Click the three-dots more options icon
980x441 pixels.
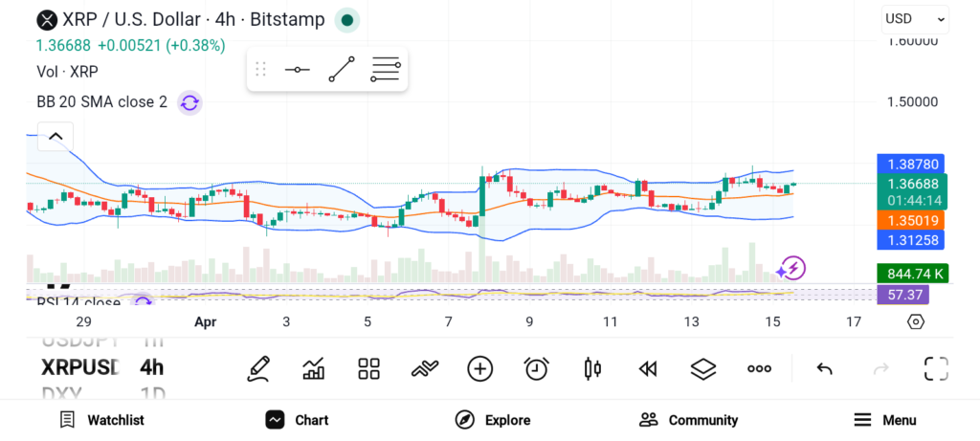(x=759, y=368)
